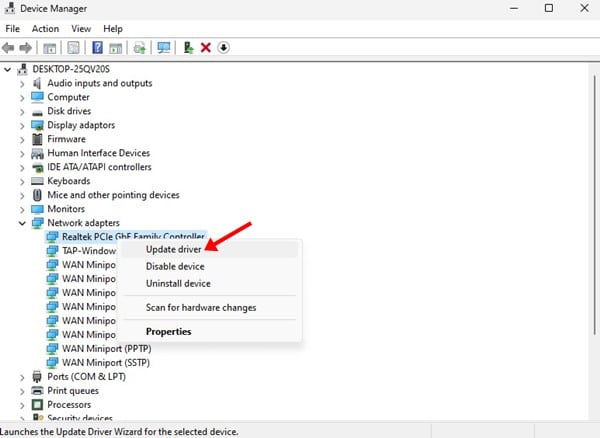Expand Audio inputs and outputs chevron

(22, 84)
